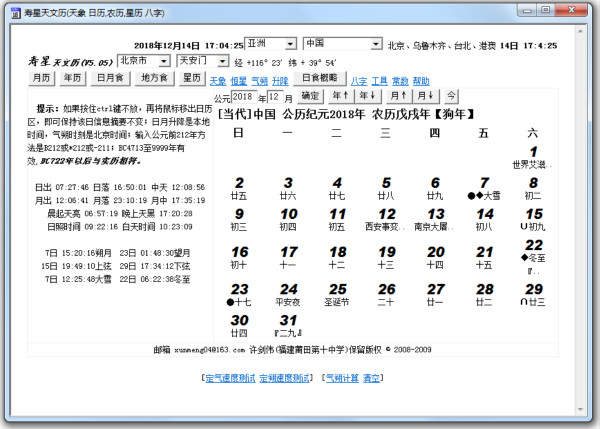This screenshot has width=600, height=429.
Task: Open the 帮助 help link
Action: [x=422, y=80]
